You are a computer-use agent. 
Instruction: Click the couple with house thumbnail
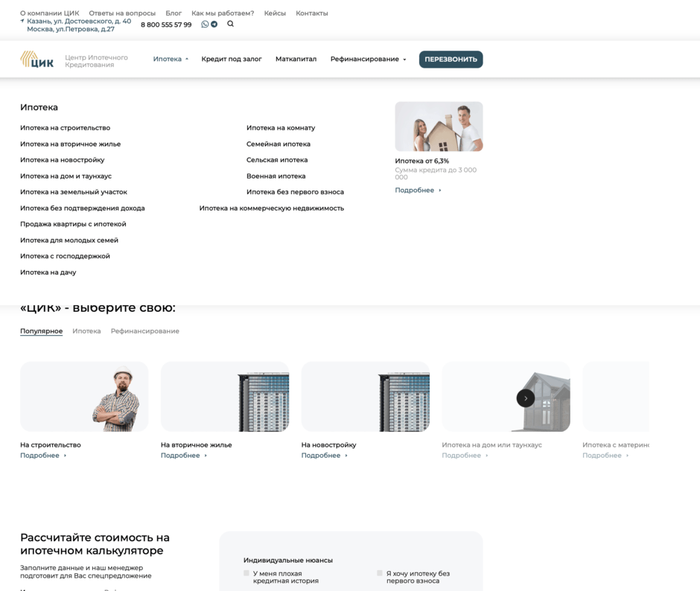439,127
